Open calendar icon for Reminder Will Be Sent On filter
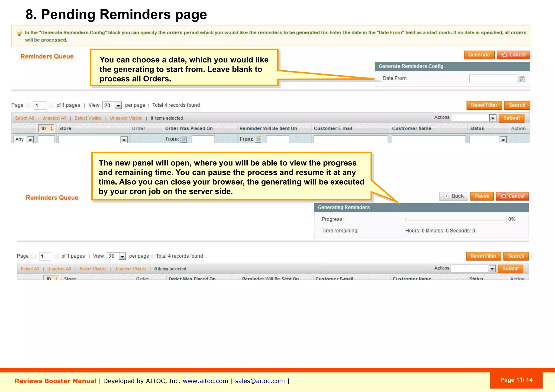 coord(258,139)
